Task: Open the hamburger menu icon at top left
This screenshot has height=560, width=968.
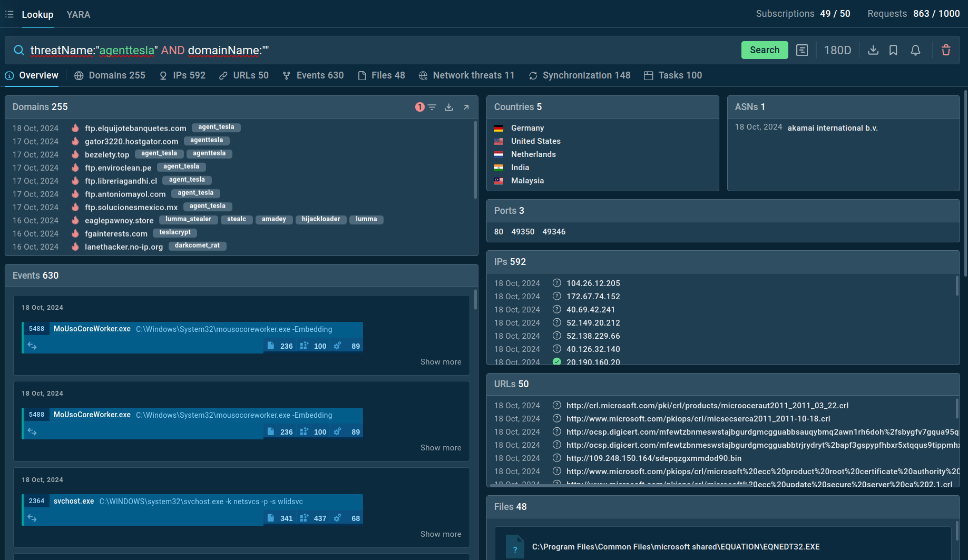Action: (x=9, y=14)
